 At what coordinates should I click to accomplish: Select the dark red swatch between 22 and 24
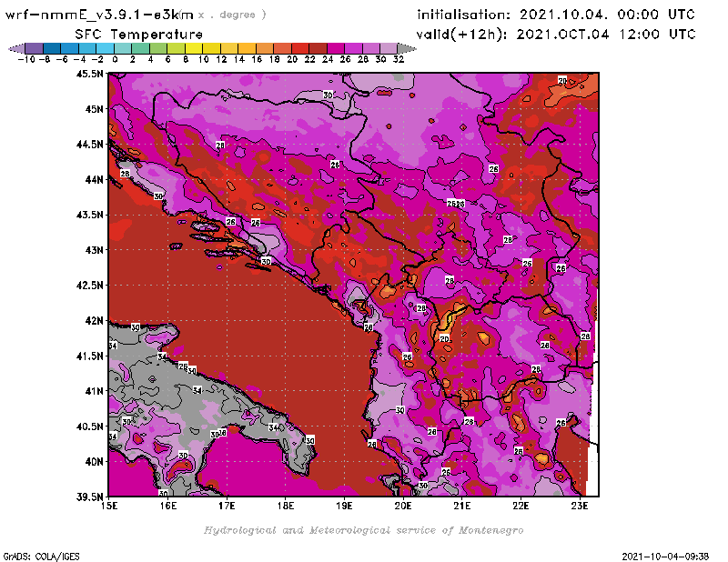point(318,48)
